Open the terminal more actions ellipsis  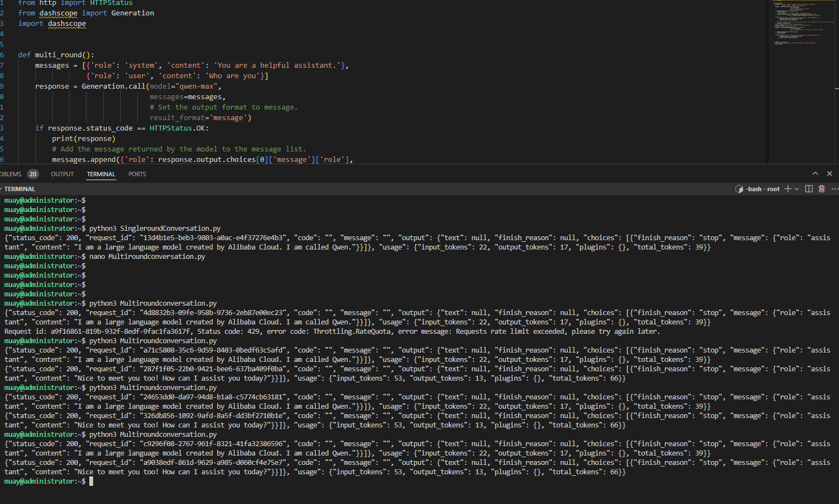(x=835, y=189)
